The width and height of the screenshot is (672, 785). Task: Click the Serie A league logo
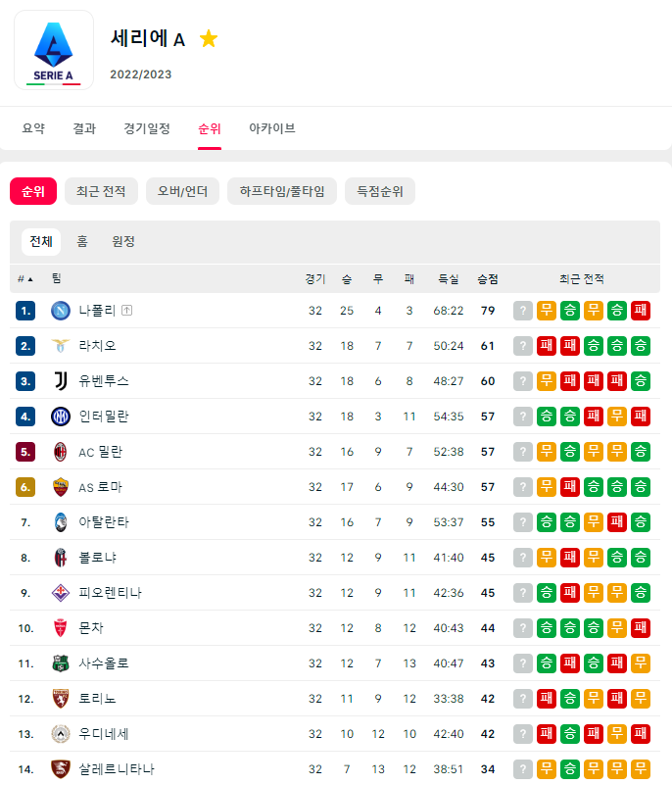[54, 50]
